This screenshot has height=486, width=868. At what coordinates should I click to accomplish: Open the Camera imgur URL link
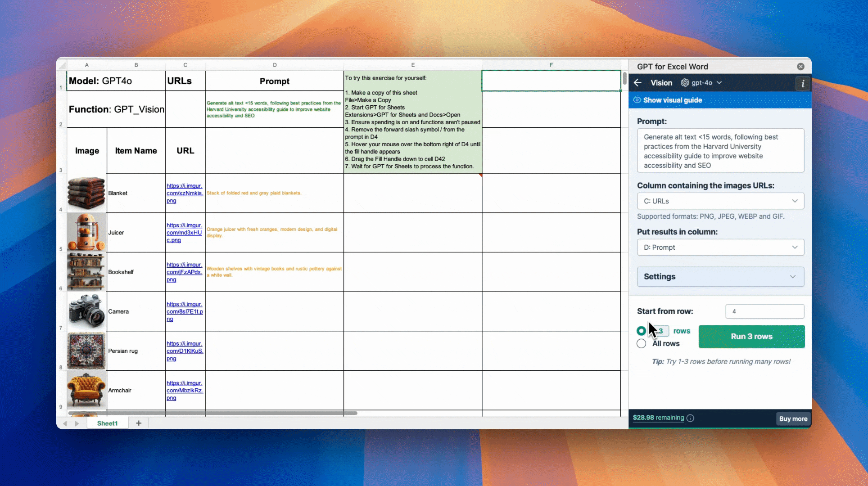tap(185, 312)
